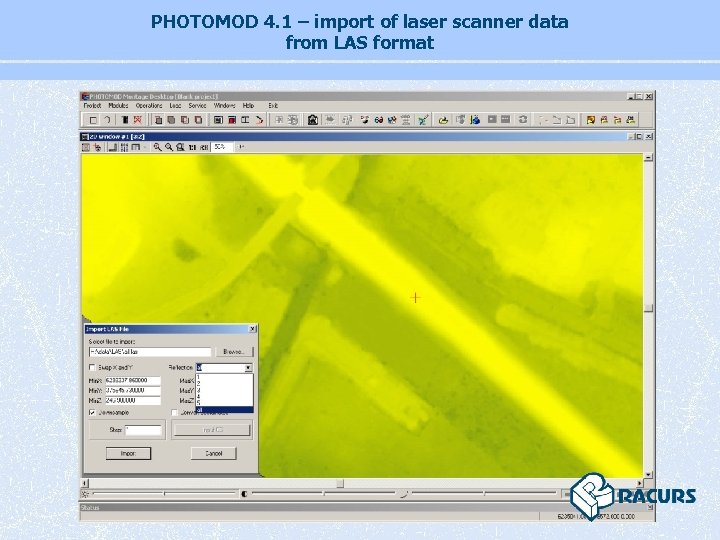Click the red X icon in main toolbar
Viewport: 720px width, 540px height.
[137, 120]
